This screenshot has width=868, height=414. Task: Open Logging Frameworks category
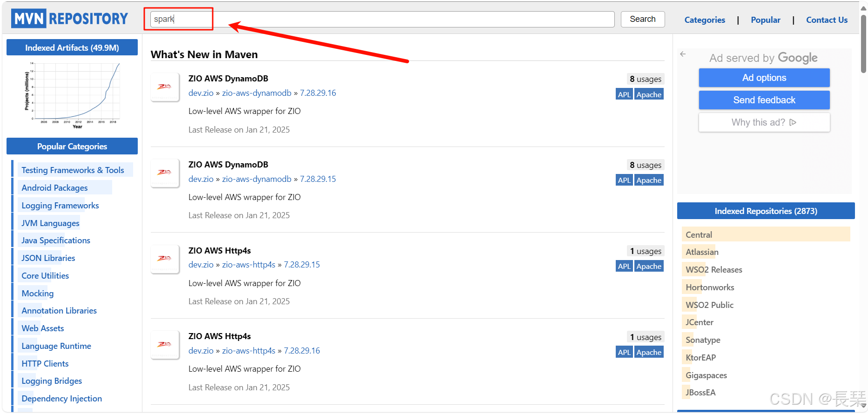[x=60, y=206]
